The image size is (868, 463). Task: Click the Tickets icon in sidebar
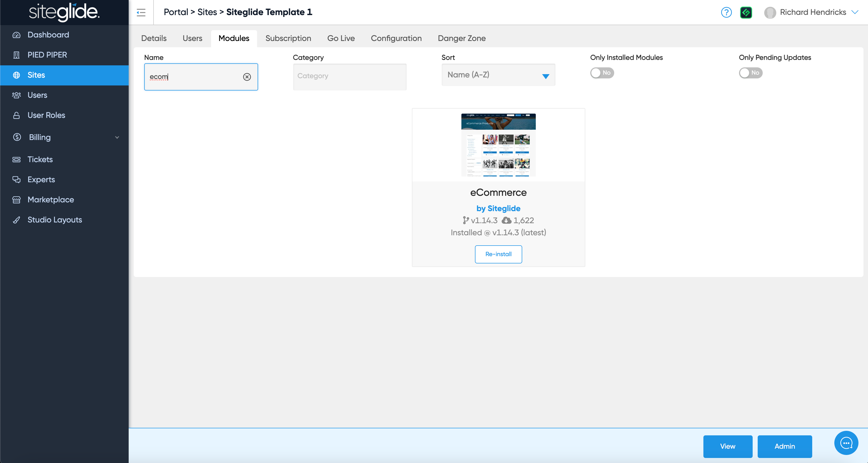(x=17, y=159)
